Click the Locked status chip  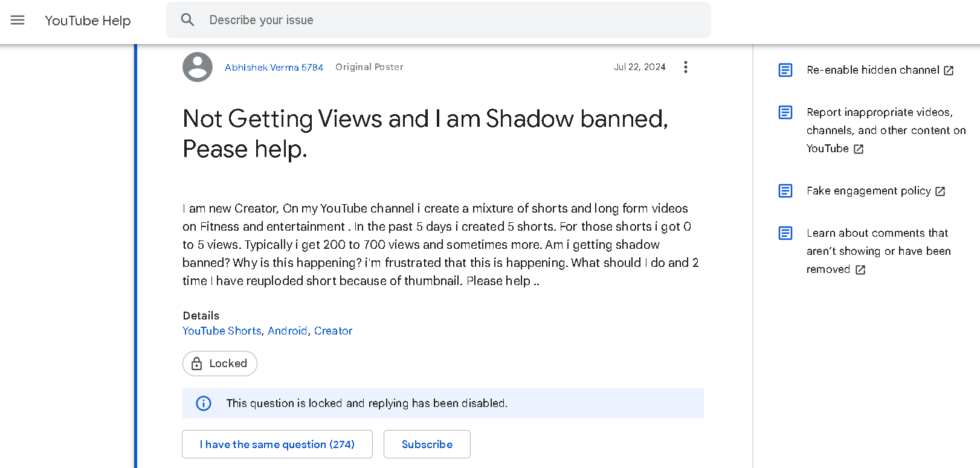click(x=220, y=364)
